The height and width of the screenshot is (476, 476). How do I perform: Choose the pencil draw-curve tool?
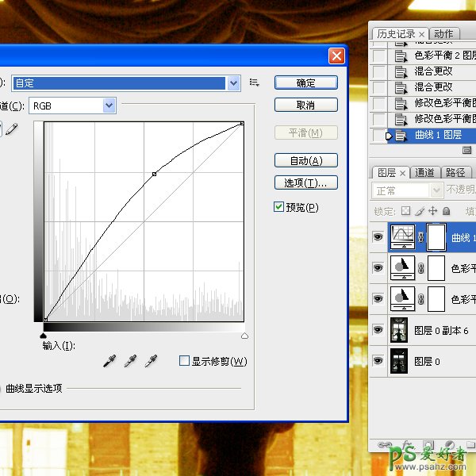tap(10, 129)
